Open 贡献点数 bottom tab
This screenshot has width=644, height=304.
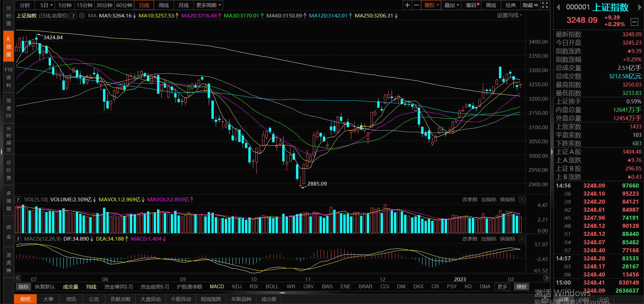coord(120,299)
